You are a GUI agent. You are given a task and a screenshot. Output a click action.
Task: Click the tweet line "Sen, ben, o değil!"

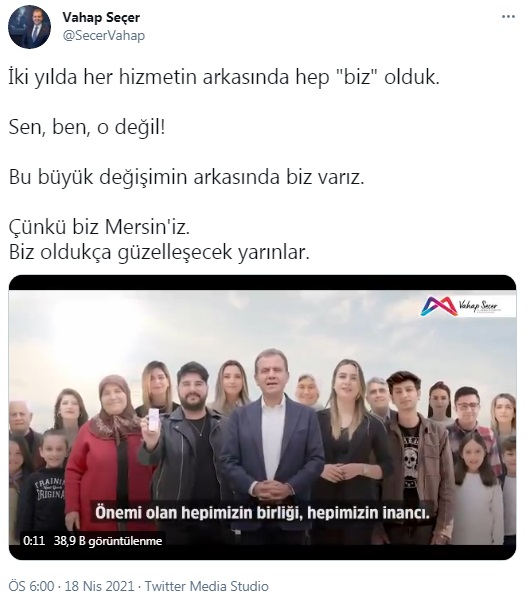click(87, 127)
